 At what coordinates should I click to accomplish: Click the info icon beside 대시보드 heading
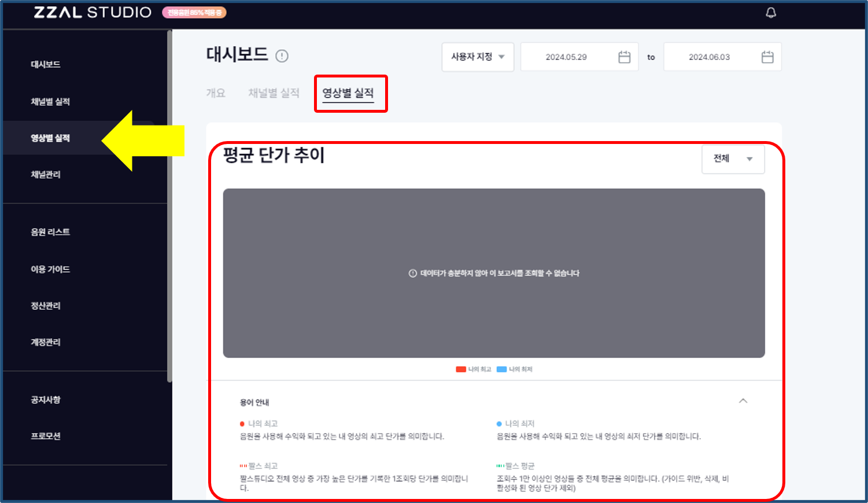282,56
